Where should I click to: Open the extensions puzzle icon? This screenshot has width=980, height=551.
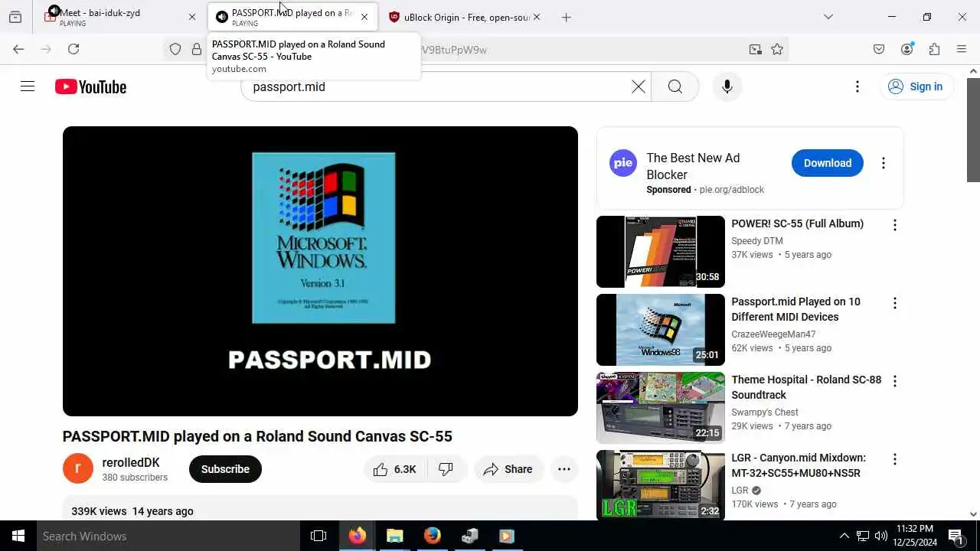(x=934, y=49)
